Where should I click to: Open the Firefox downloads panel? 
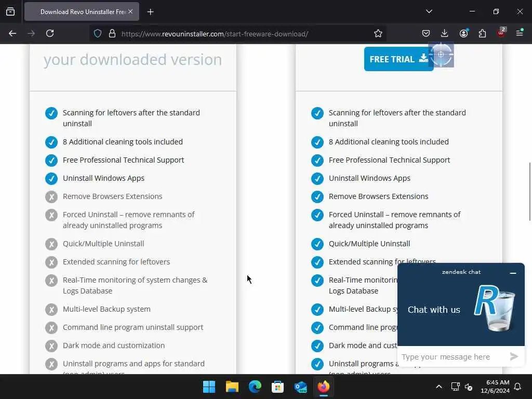click(445, 33)
